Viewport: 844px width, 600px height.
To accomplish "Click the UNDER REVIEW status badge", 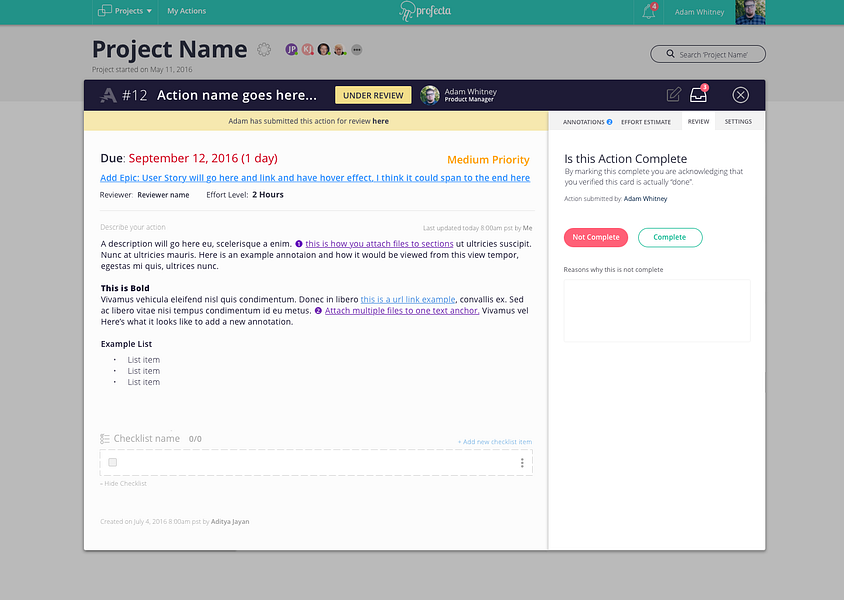I will [373, 95].
